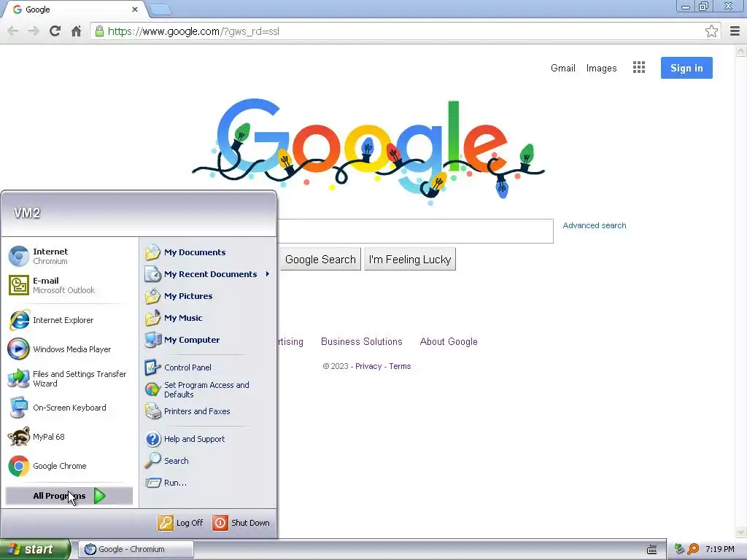Open the Help and Support question mark icon
This screenshot has width=747, height=560.
[152, 438]
